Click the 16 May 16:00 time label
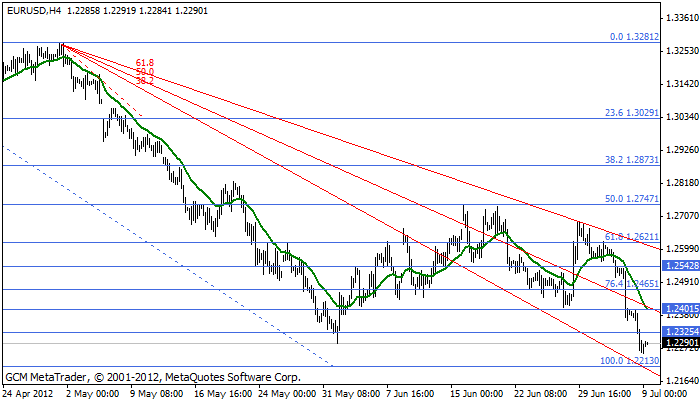 click(x=223, y=394)
